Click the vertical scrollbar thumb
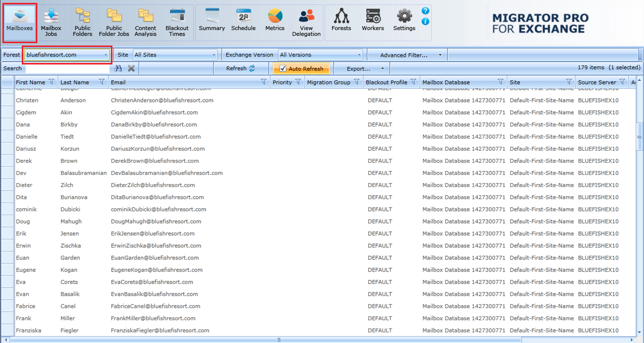The width and height of the screenshot is (644, 343). pyautogui.click(x=640, y=137)
